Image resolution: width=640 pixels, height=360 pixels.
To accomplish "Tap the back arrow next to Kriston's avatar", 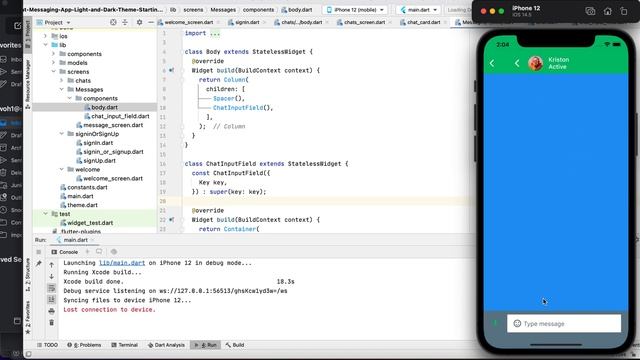I will (x=517, y=63).
